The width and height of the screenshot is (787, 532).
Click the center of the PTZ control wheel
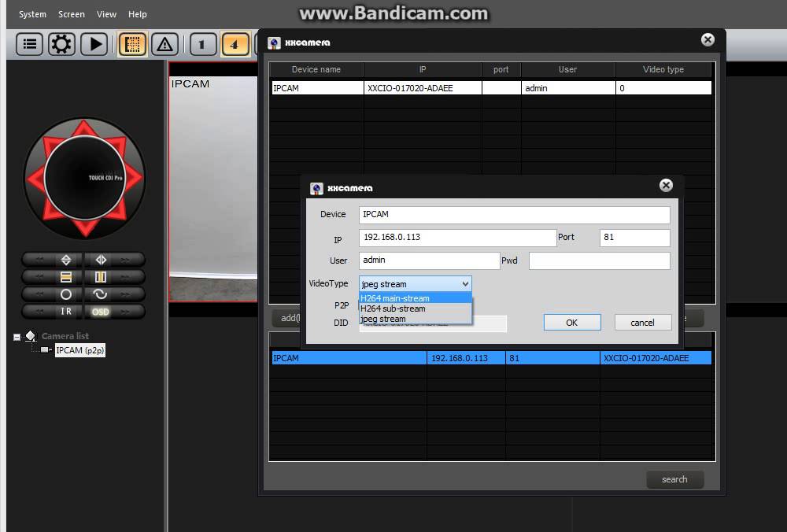click(85, 178)
